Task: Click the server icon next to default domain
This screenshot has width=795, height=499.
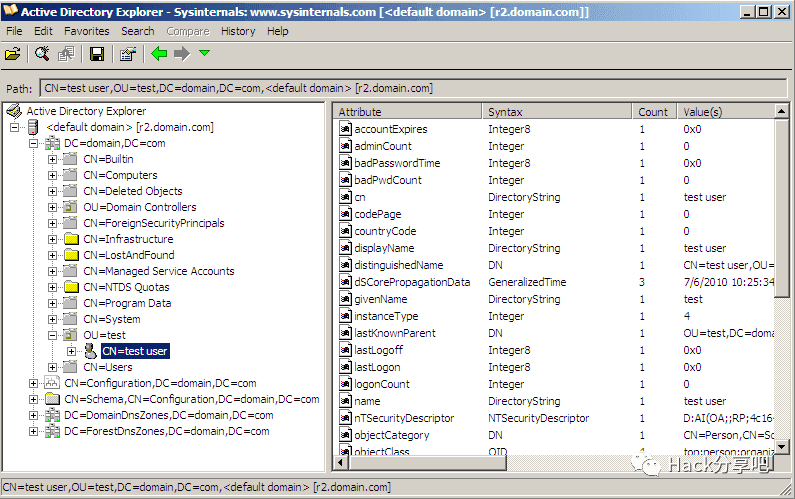Action: pos(33,127)
